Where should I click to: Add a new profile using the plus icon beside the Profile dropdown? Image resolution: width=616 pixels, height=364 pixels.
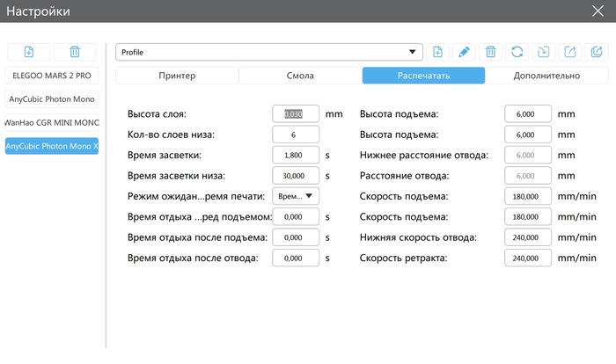click(438, 53)
